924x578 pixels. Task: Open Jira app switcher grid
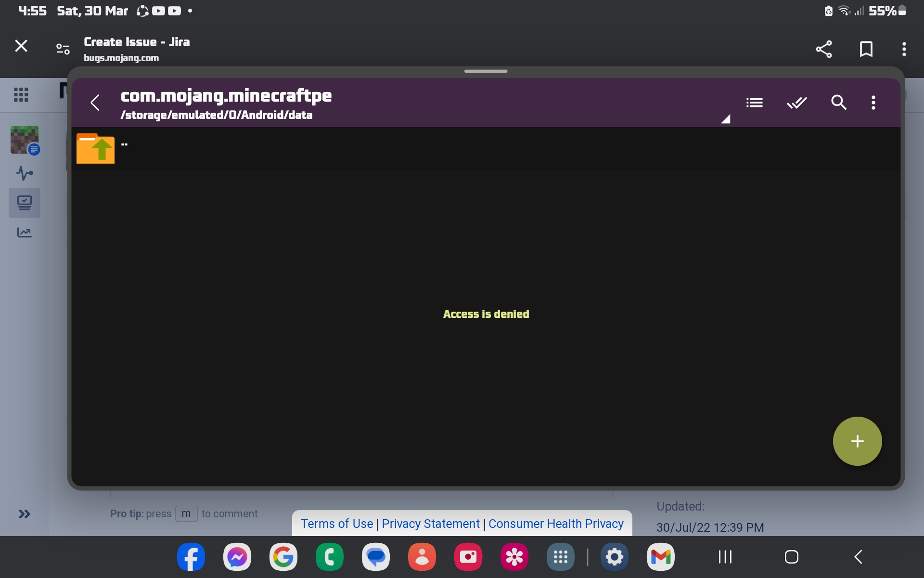point(21,94)
